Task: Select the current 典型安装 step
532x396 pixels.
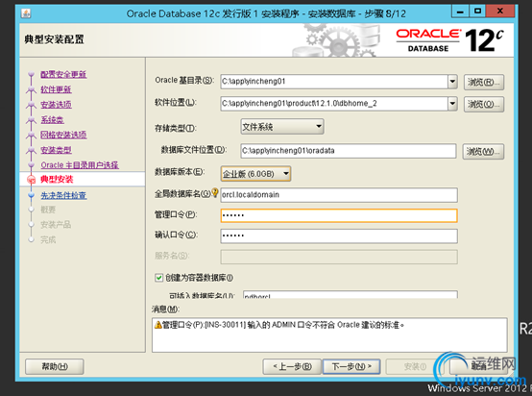Action: click(57, 179)
